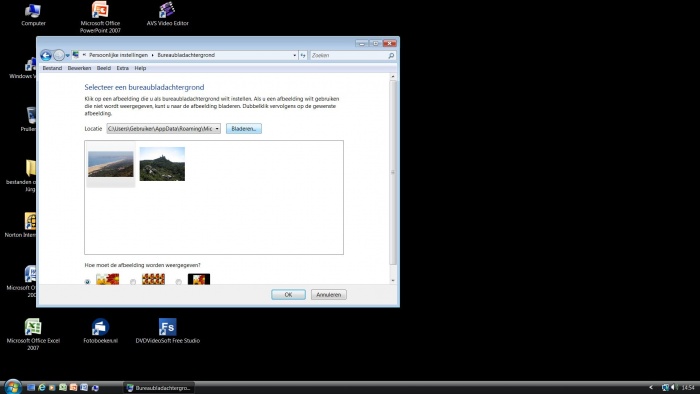Screen dimensions: 700x394
Task: Click the clock showing 14:54
Action: tap(688, 388)
